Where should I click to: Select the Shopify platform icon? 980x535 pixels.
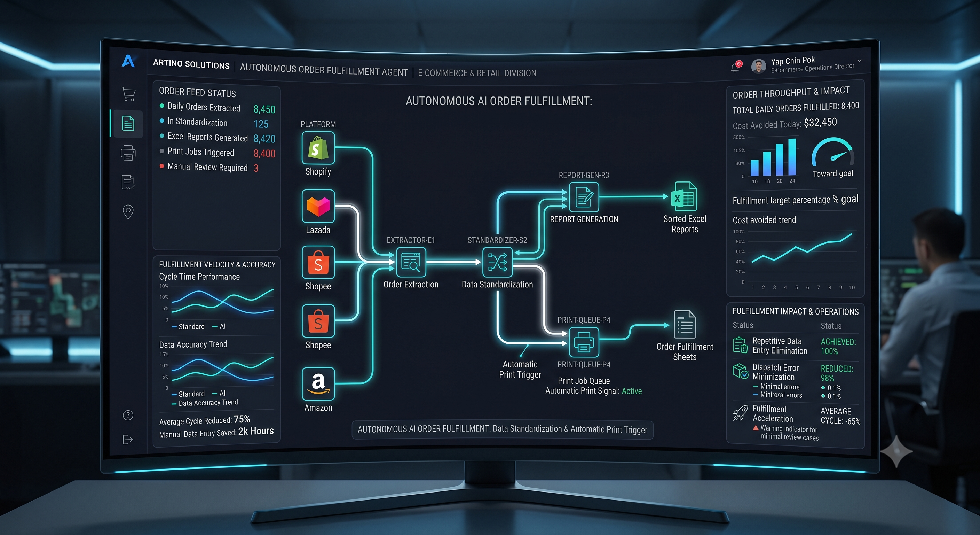(x=318, y=148)
